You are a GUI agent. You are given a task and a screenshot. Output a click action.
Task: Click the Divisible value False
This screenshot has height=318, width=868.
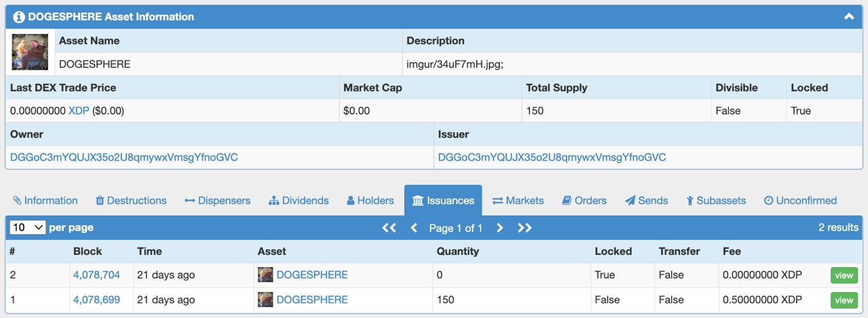pos(728,111)
